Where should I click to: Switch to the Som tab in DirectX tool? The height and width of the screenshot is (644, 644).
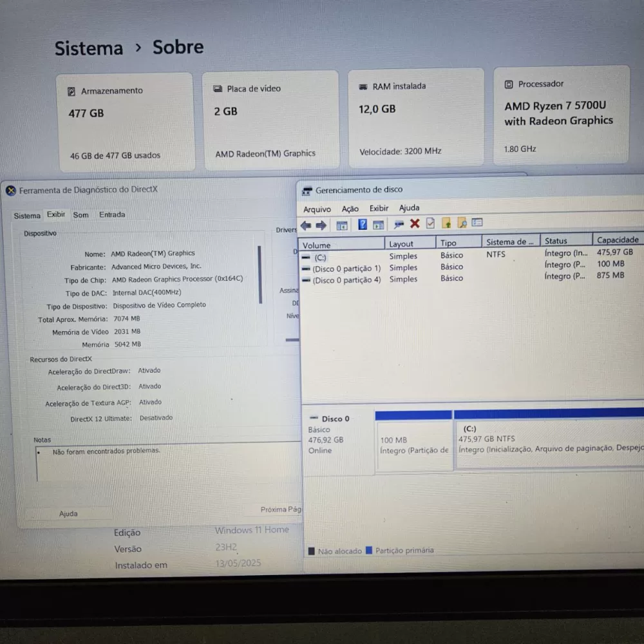(x=80, y=215)
